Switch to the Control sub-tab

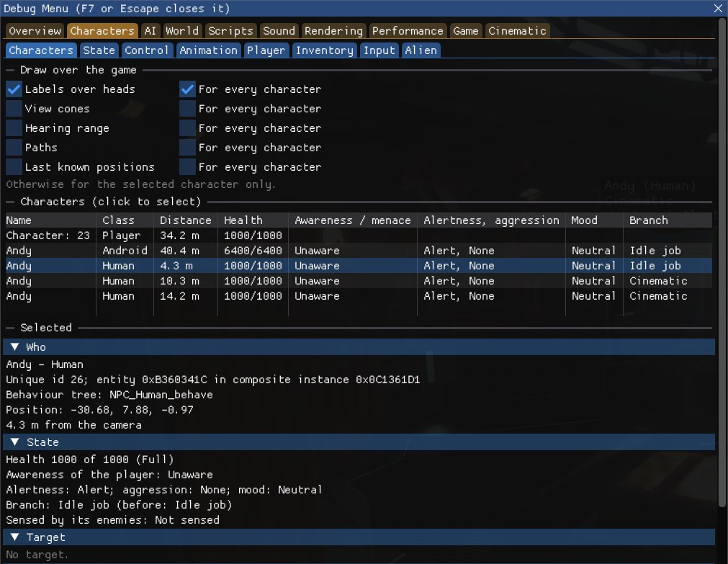click(147, 50)
